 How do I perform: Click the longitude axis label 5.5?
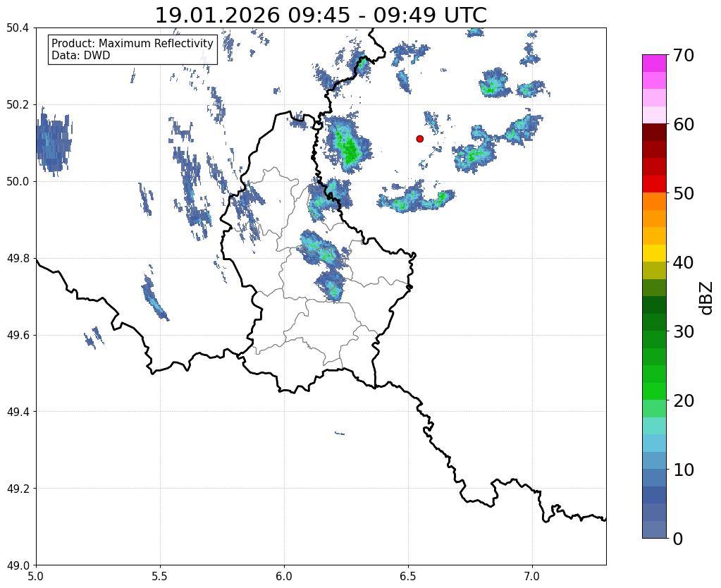(160, 576)
